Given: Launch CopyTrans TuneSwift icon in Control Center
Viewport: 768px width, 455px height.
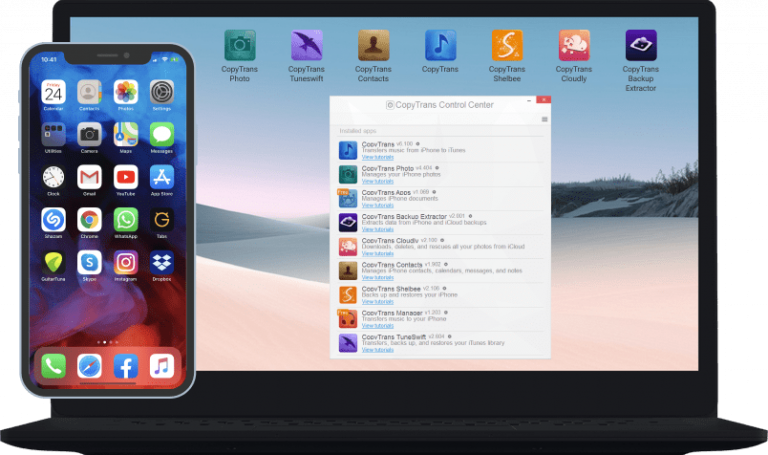Looking at the screenshot, I should coord(348,343).
